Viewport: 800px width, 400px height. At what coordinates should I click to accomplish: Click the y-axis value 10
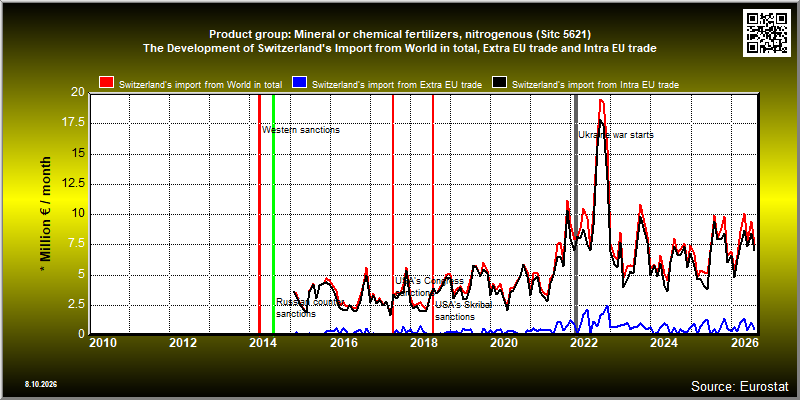click(x=78, y=214)
